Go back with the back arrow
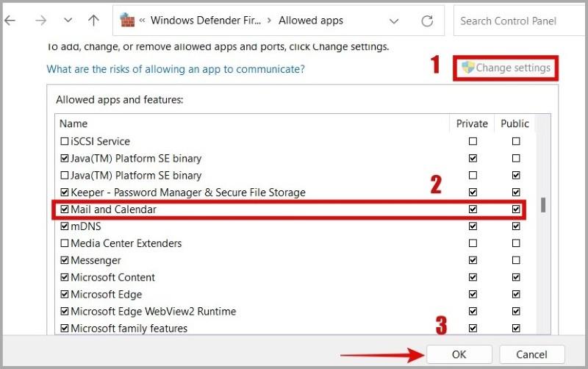 click(10, 21)
